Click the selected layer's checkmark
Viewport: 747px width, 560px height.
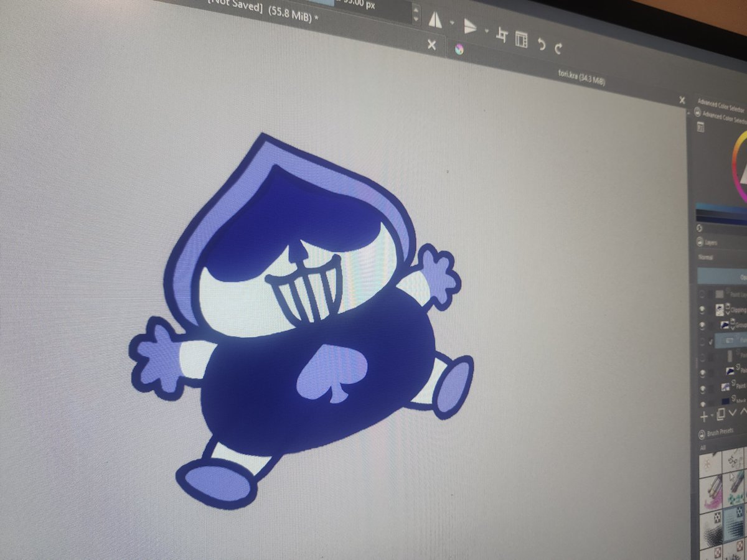(711, 342)
